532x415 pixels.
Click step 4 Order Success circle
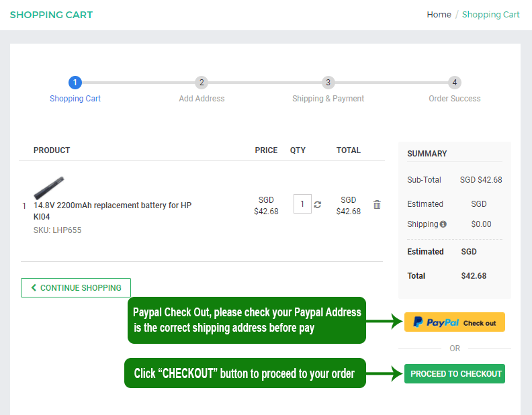pos(455,83)
